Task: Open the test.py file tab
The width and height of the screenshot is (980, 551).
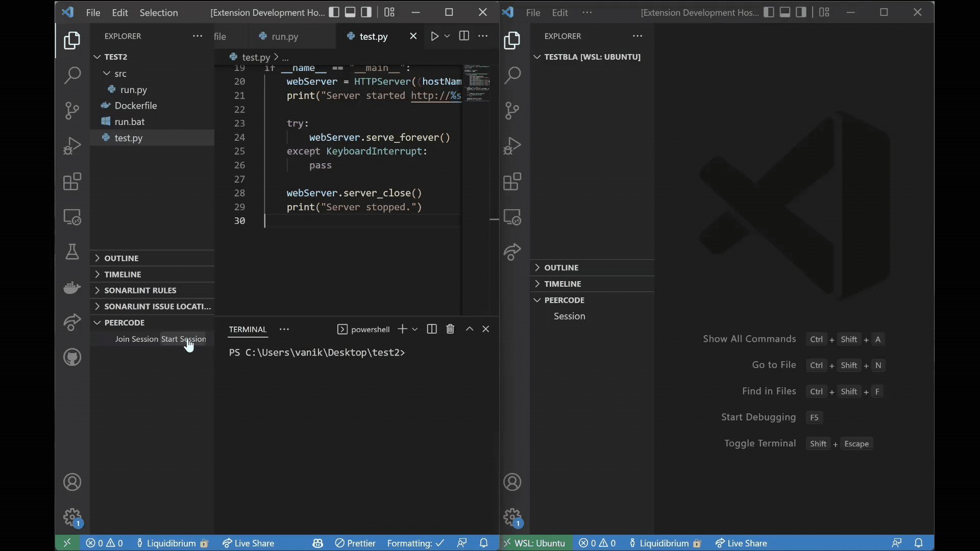Action: point(374,36)
